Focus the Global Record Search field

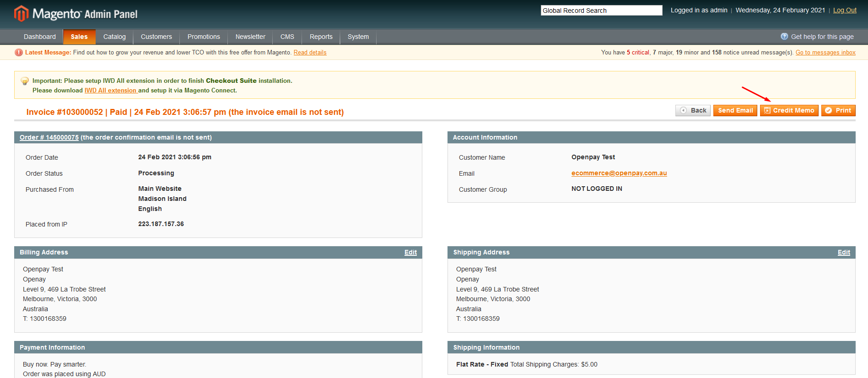coord(601,11)
